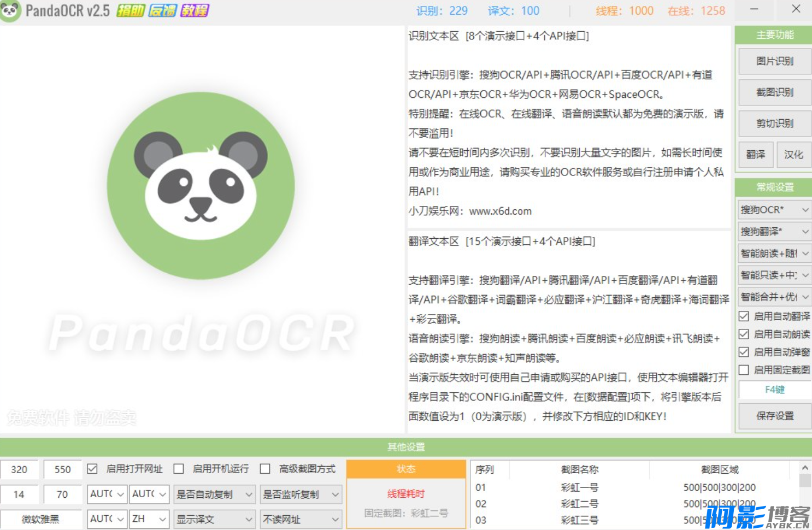Click the screenshot list scrollbar up arrow

tap(805, 468)
